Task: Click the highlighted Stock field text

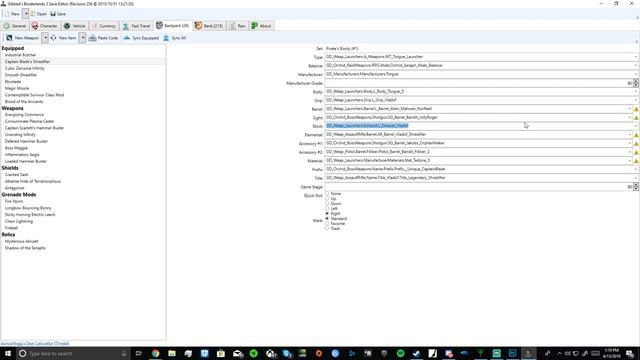Action: click(367, 126)
